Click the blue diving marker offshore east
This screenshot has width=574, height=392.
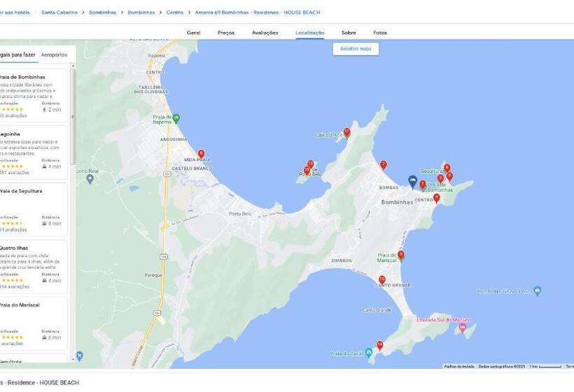click(x=537, y=291)
